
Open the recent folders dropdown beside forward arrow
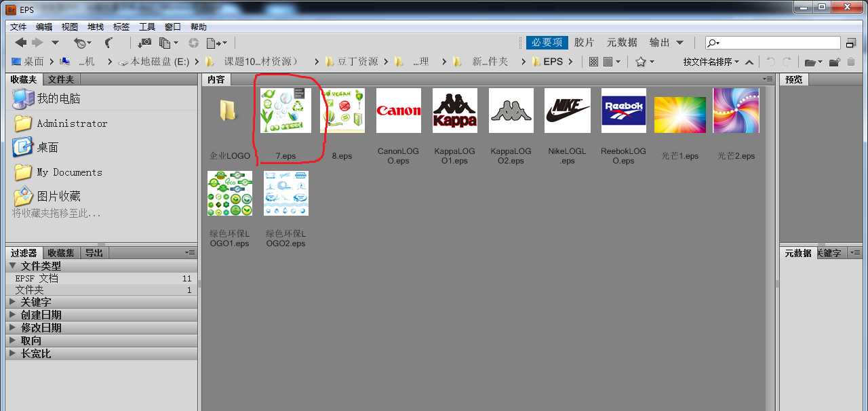tap(55, 43)
